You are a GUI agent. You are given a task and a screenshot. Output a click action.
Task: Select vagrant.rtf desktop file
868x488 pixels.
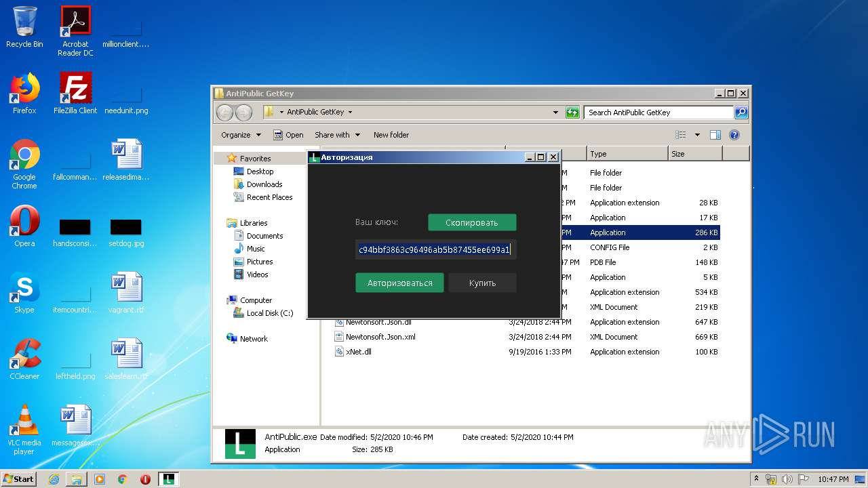(126, 293)
